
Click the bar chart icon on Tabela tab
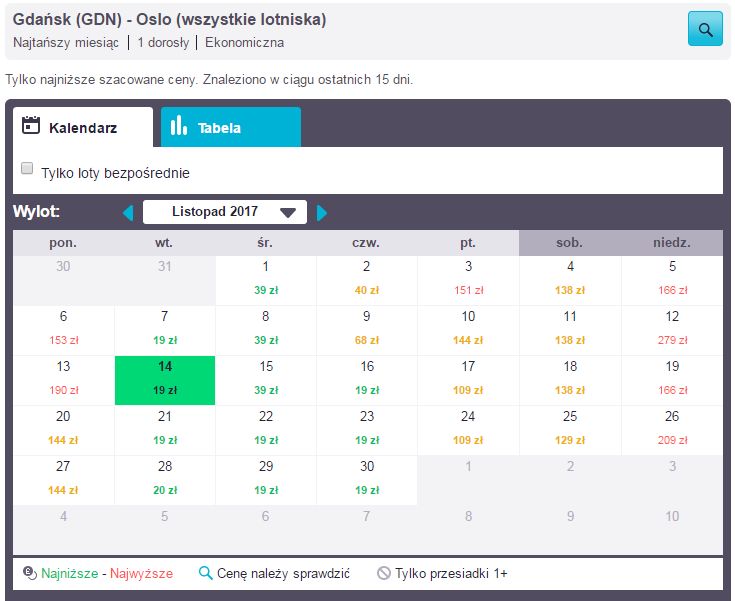[179, 126]
